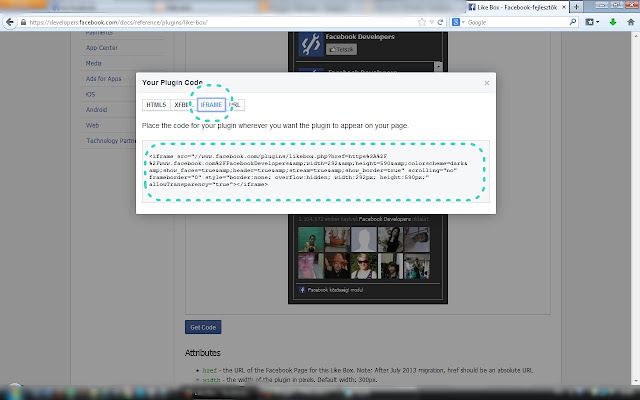This screenshot has height=400, width=640.
Task: Go to browser home page icon
Action: (x=631, y=22)
